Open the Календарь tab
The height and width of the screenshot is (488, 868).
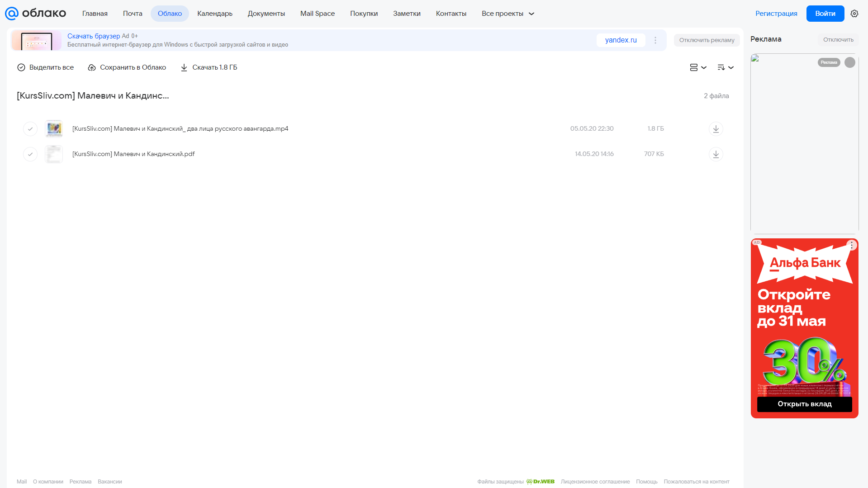click(x=215, y=14)
